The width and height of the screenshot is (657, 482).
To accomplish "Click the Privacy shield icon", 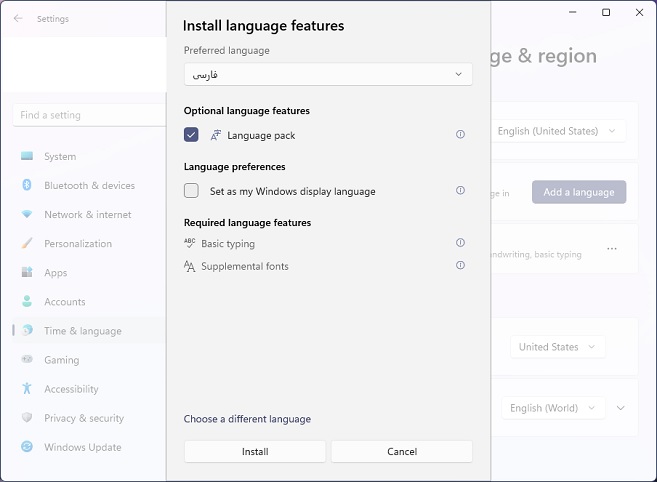I will 27,417.
